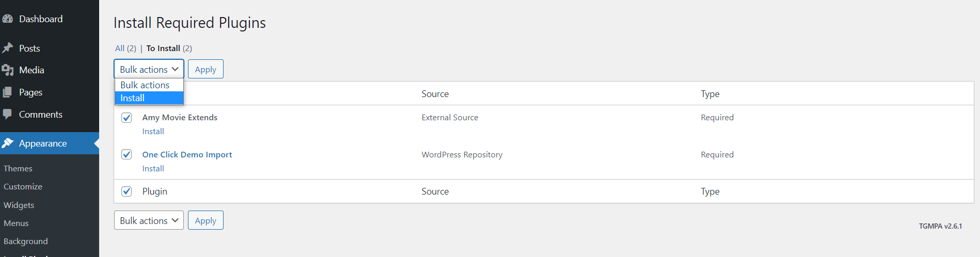
Task: Uncheck the One Click Demo Import checkbox
Action: click(127, 154)
